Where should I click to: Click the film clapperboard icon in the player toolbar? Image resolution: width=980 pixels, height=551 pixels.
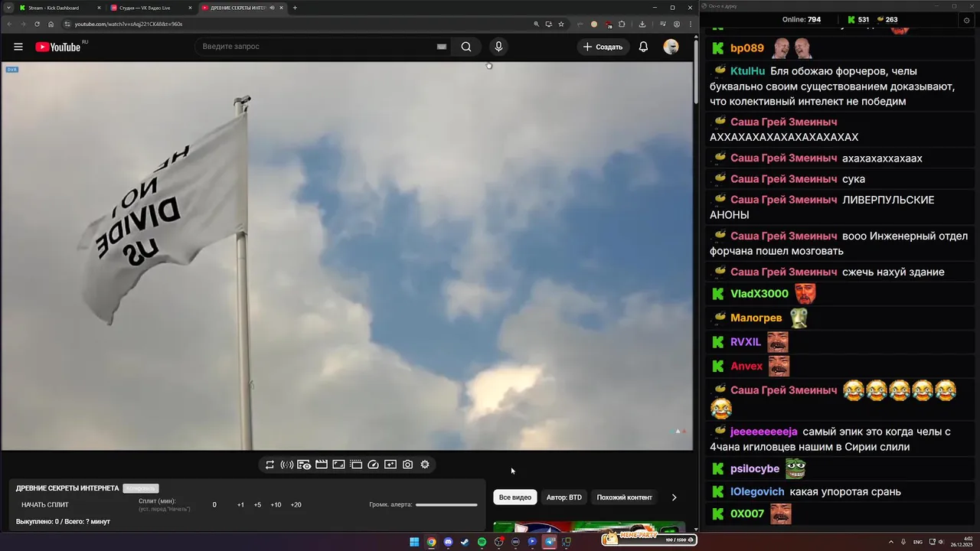pyautogui.click(x=322, y=465)
